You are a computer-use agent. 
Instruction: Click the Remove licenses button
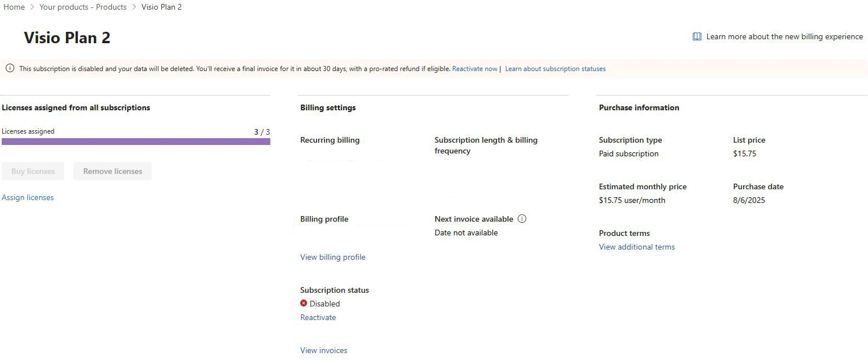pos(112,171)
